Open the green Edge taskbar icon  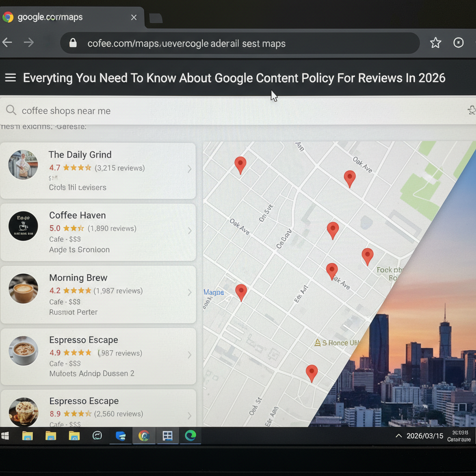(190, 435)
